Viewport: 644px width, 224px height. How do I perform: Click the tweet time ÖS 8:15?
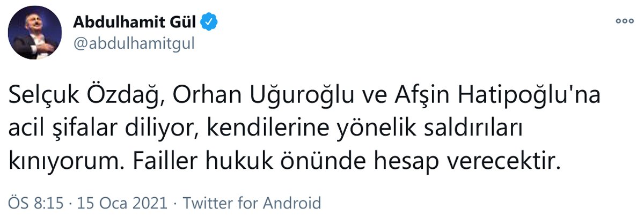35,204
